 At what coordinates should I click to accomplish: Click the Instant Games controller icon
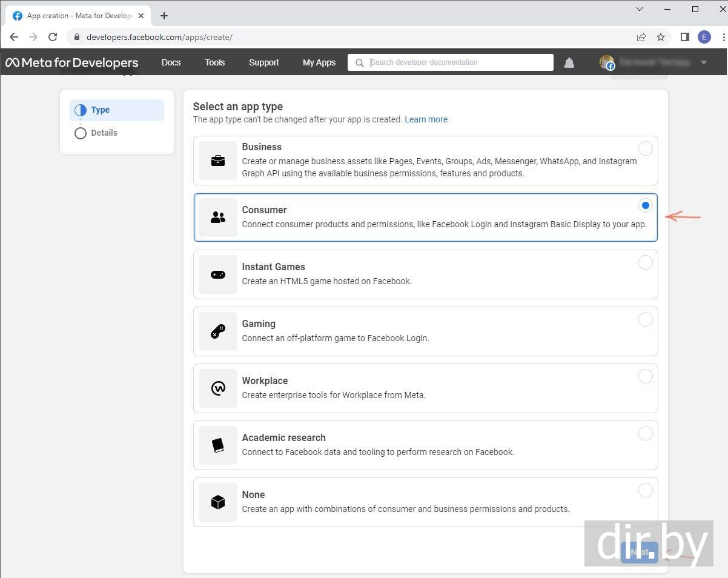(218, 274)
